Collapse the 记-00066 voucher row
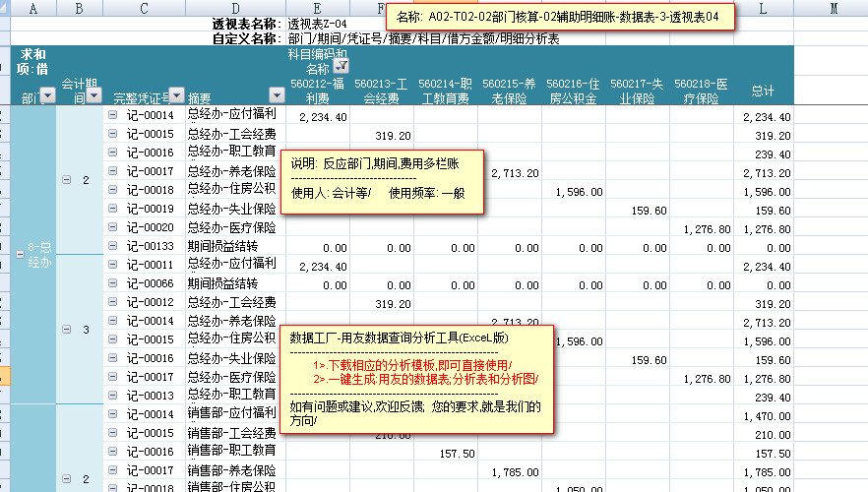Viewport: 868px width, 492px height. 113,283
